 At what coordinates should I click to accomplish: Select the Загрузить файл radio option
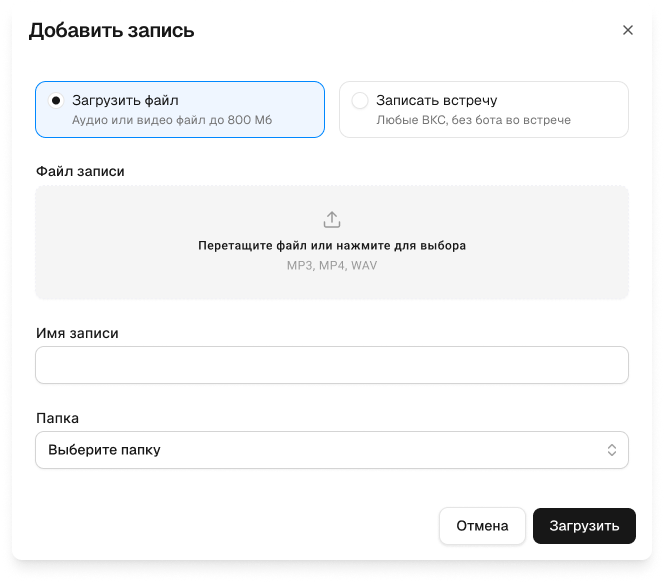pos(180,109)
